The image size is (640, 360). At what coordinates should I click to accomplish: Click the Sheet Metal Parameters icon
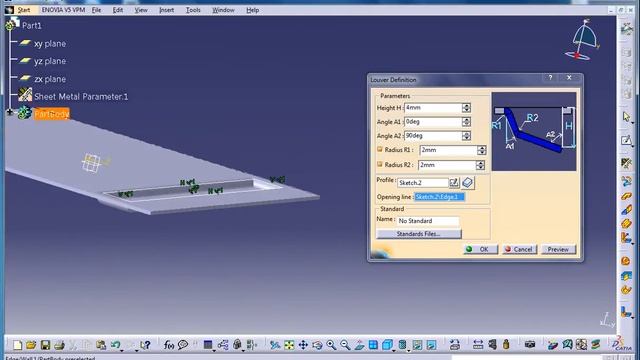tap(626, 164)
